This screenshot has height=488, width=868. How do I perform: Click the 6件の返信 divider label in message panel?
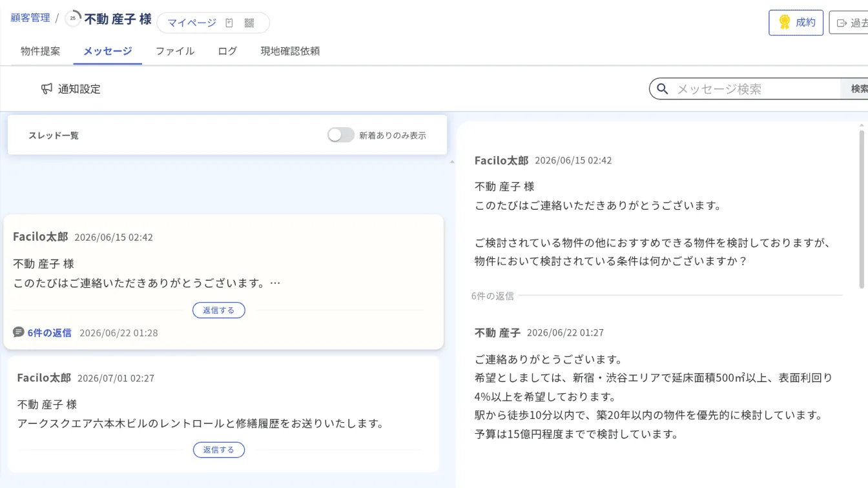(x=493, y=296)
